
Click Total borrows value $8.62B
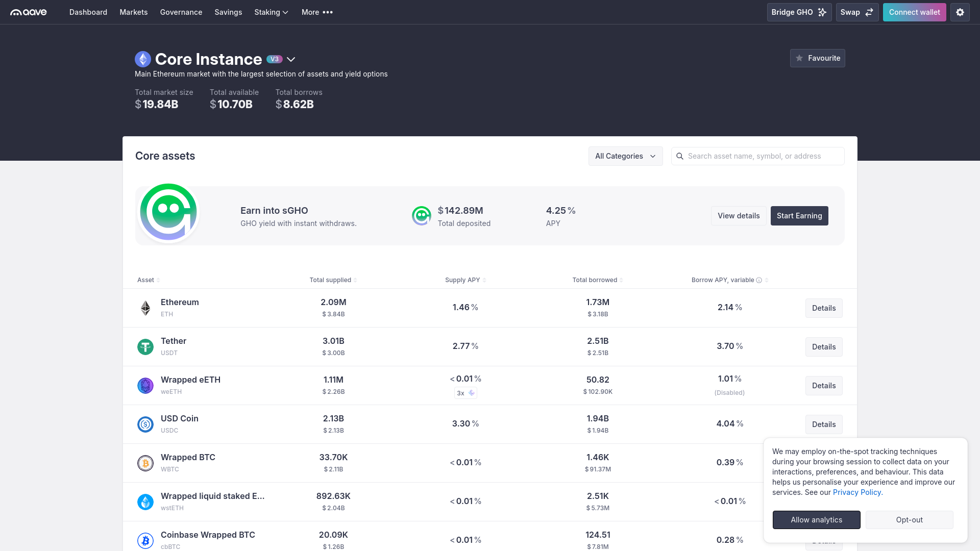point(295,105)
